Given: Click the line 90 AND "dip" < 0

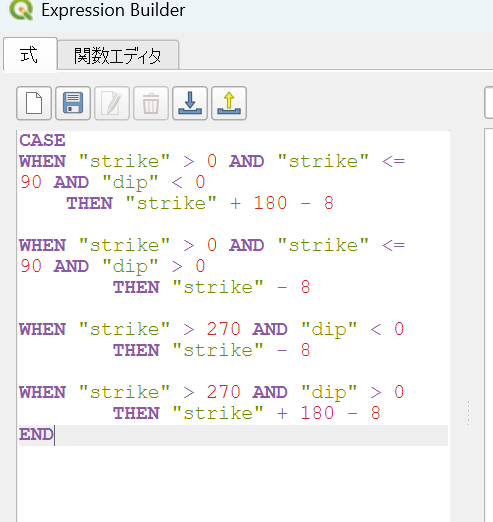Looking at the screenshot, I should pyautogui.click(x=113, y=182).
